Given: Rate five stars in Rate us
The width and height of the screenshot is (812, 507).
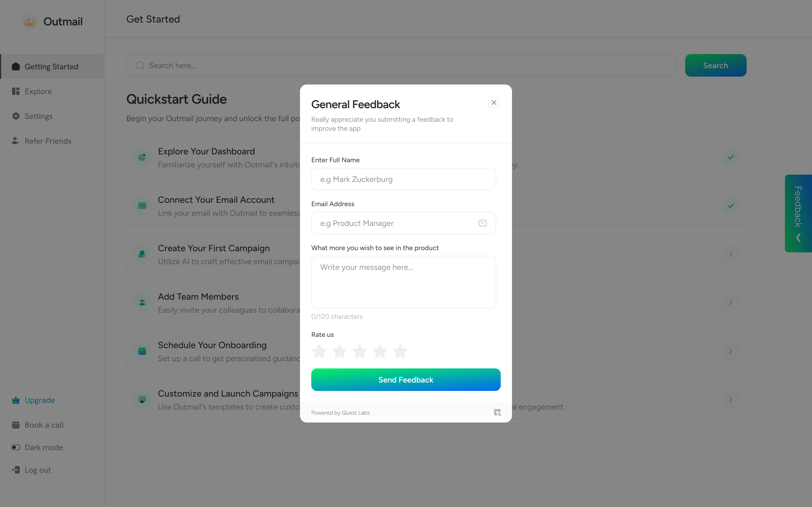Looking at the screenshot, I should pyautogui.click(x=400, y=352).
